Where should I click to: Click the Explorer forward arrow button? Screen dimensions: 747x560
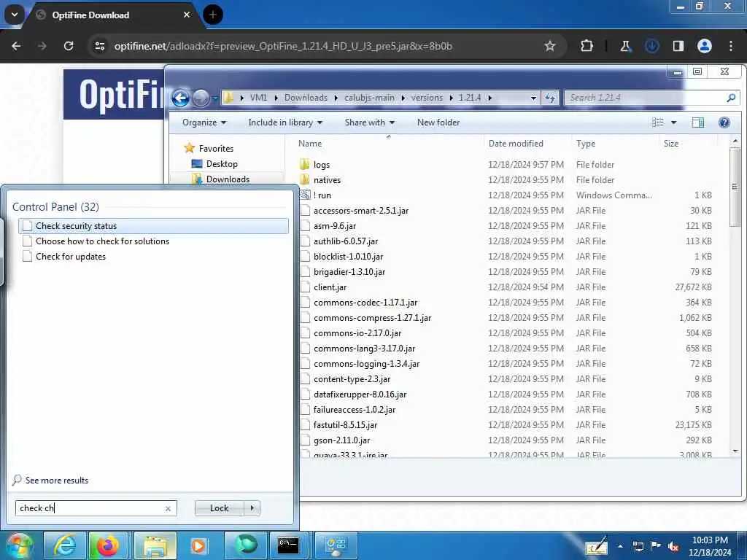point(201,98)
